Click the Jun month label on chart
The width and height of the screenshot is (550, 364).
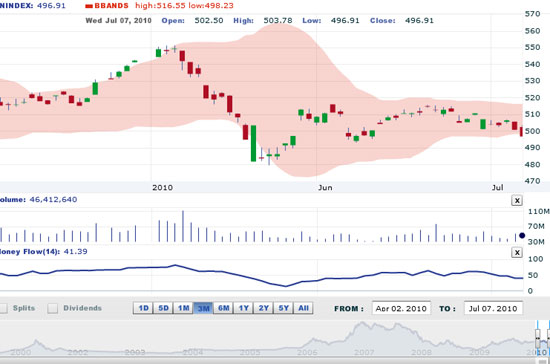[325, 188]
